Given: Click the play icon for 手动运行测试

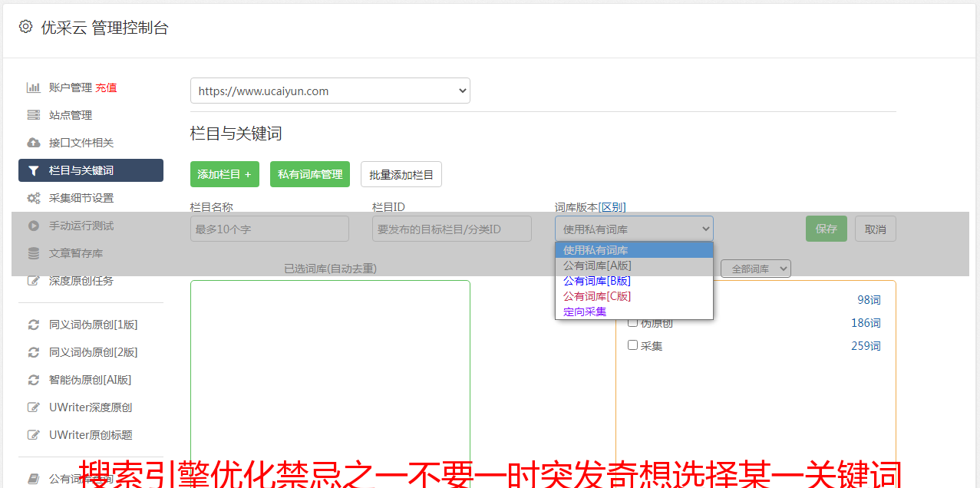Looking at the screenshot, I should pyautogui.click(x=34, y=226).
